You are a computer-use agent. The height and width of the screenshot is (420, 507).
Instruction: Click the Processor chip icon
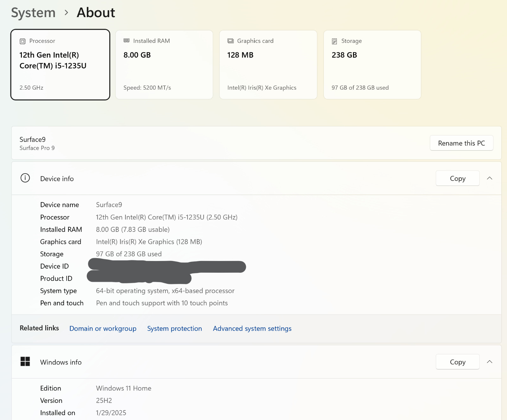(22, 41)
